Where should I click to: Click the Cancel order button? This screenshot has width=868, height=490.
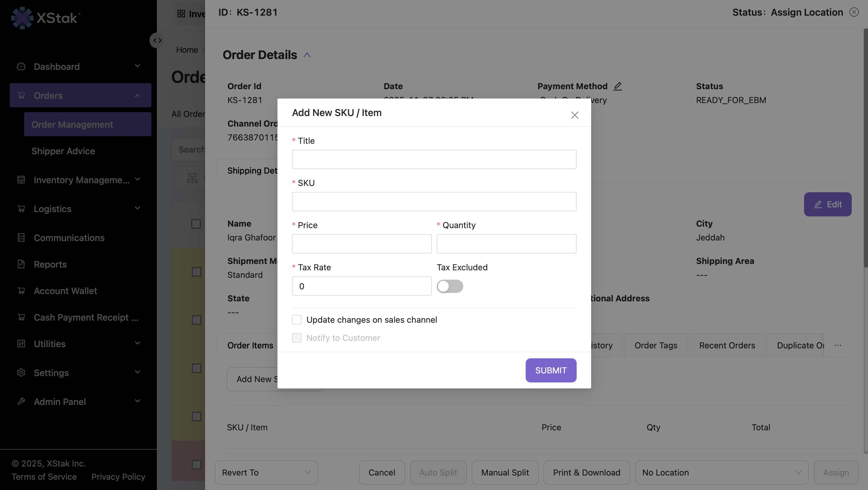pyautogui.click(x=382, y=472)
